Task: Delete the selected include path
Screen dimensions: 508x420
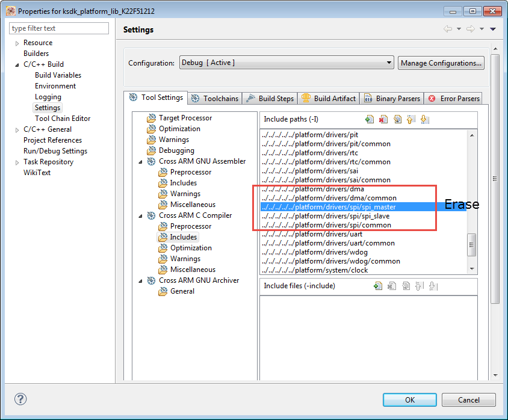Action: click(383, 120)
